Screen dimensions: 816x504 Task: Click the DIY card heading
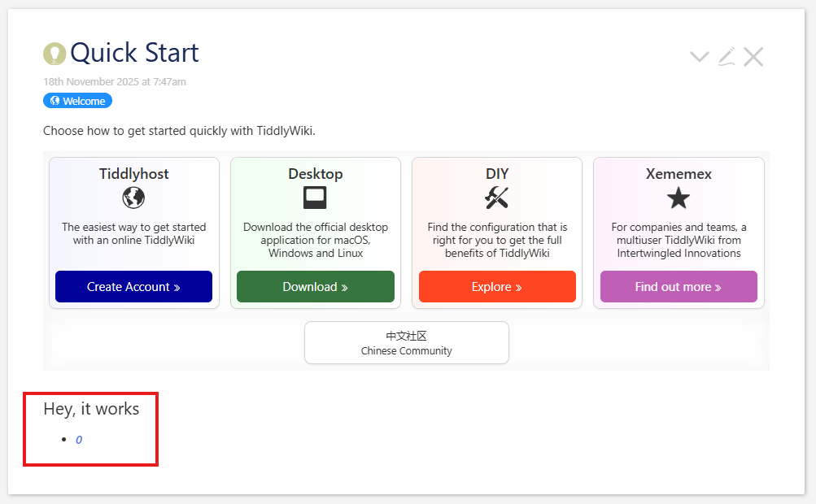click(x=496, y=174)
